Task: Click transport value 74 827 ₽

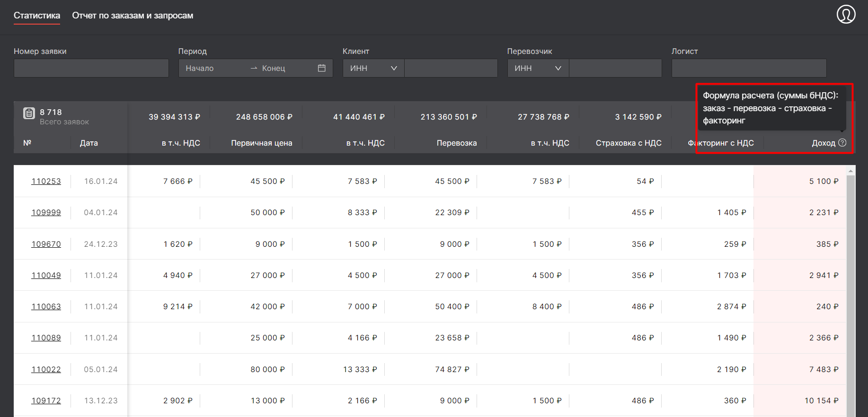Action: pyautogui.click(x=452, y=369)
